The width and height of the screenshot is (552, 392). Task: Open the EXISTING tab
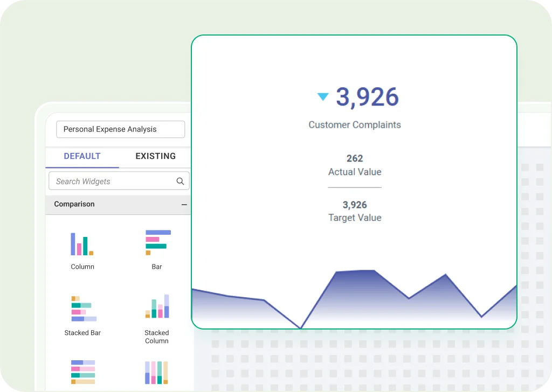pos(155,156)
